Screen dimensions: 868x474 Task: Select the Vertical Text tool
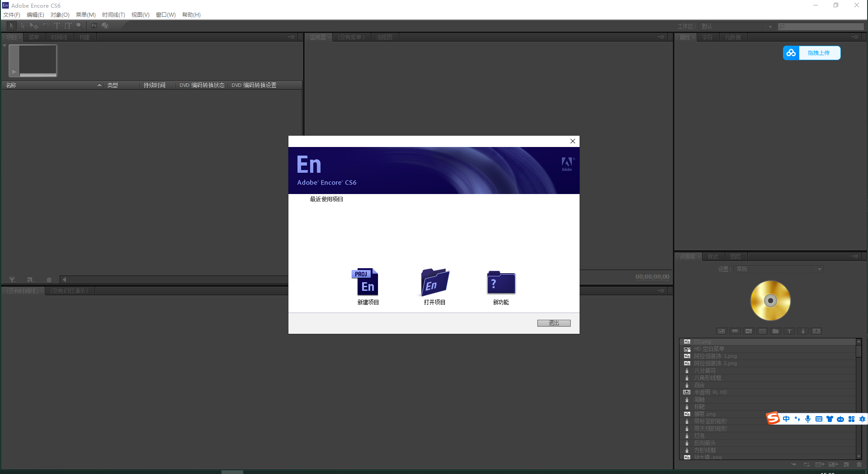pos(68,26)
